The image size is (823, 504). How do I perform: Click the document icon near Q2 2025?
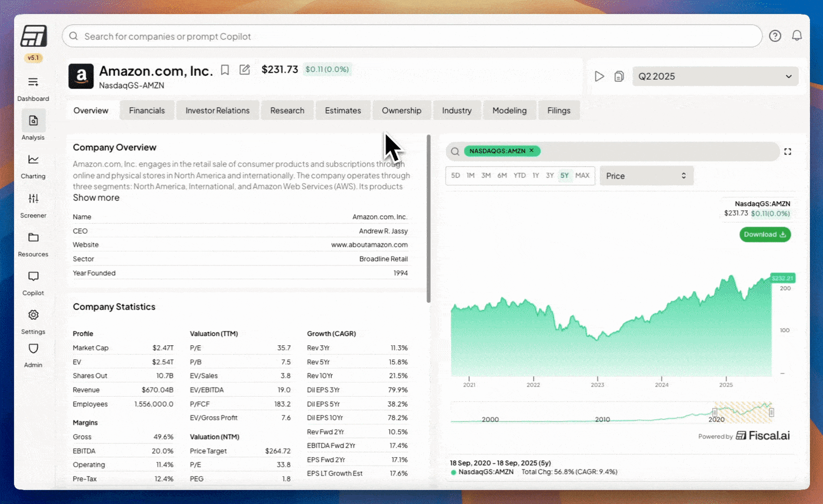(x=619, y=76)
